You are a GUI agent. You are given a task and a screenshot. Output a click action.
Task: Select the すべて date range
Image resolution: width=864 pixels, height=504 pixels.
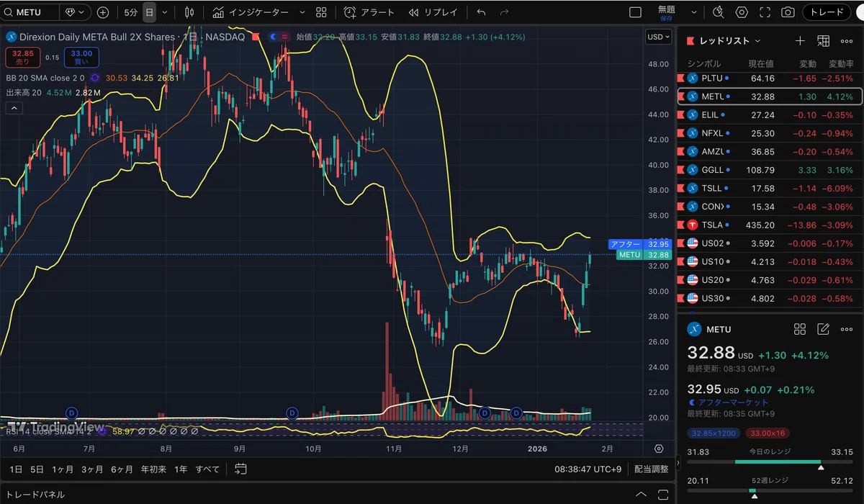click(207, 469)
